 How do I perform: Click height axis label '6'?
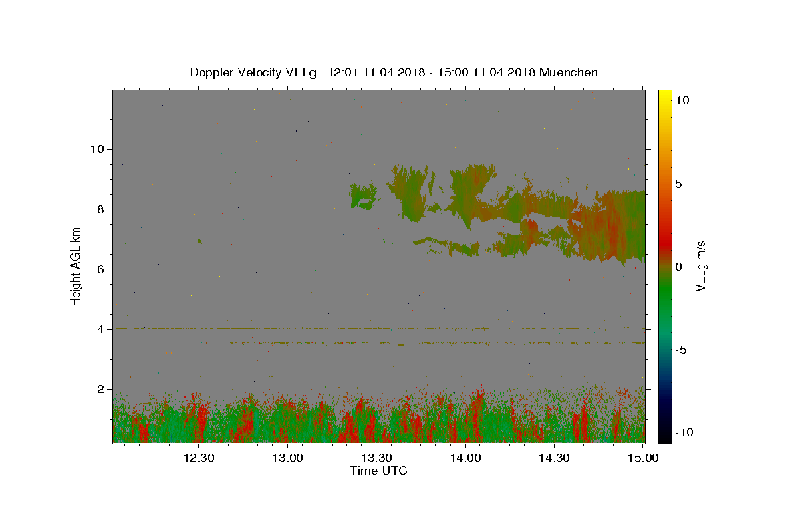99,269
